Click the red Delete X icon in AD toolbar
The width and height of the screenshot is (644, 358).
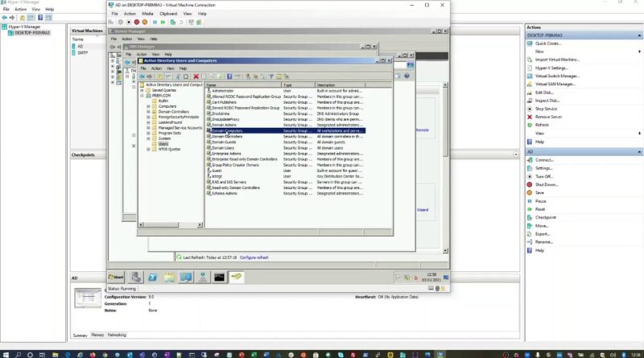[196, 76]
